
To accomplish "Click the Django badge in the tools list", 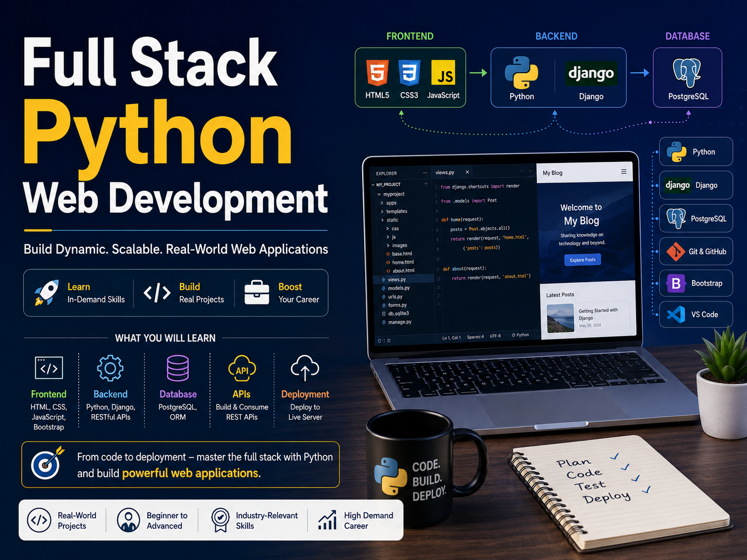I will 696,185.
